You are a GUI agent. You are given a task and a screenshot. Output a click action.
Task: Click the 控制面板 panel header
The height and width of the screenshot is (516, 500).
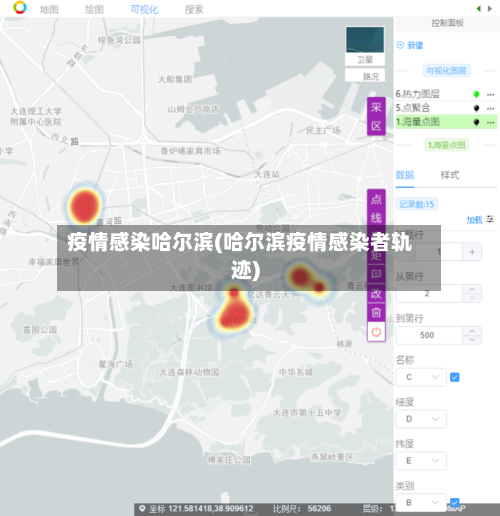447,23
